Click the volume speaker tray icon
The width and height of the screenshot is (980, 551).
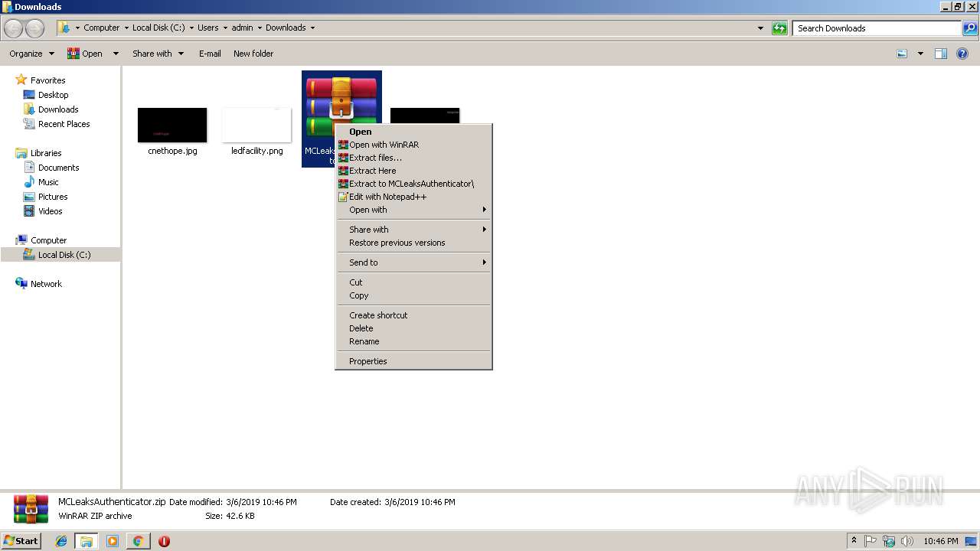(906, 541)
